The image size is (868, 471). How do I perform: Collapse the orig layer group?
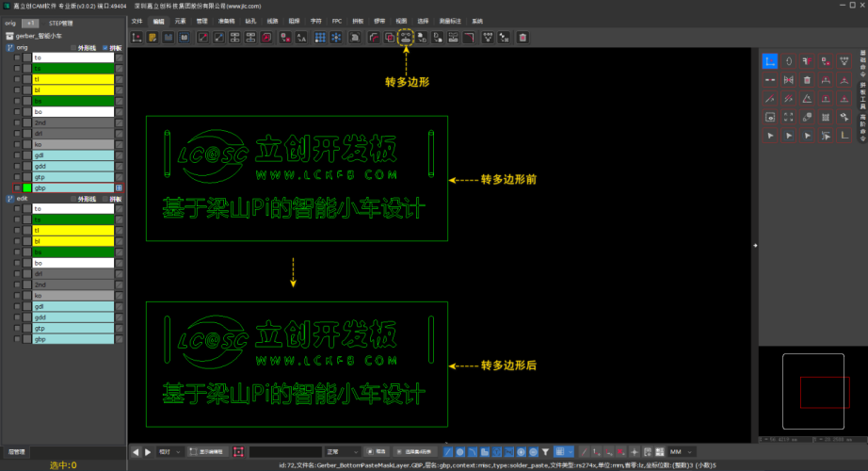pyautogui.click(x=9, y=48)
